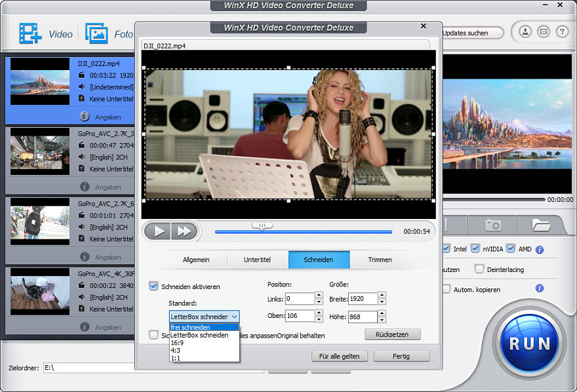Screen dimensions: 577x392
Task: Open the output folder icon
Action: click(x=541, y=224)
